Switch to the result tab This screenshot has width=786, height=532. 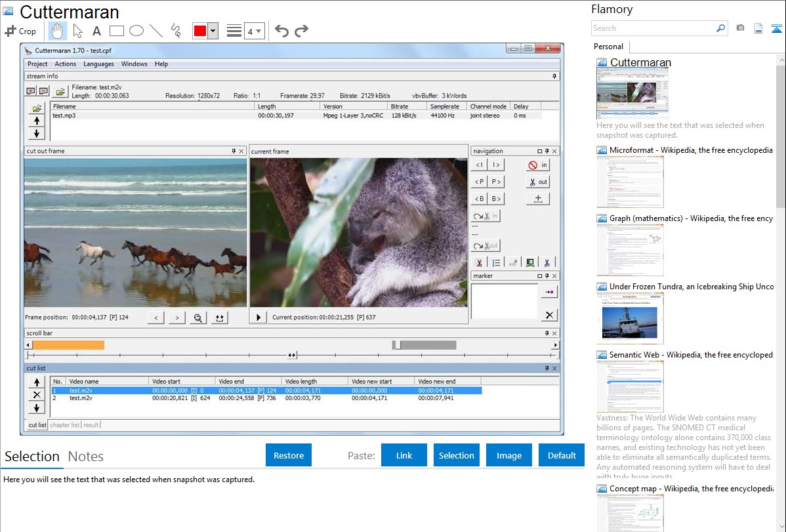point(91,424)
